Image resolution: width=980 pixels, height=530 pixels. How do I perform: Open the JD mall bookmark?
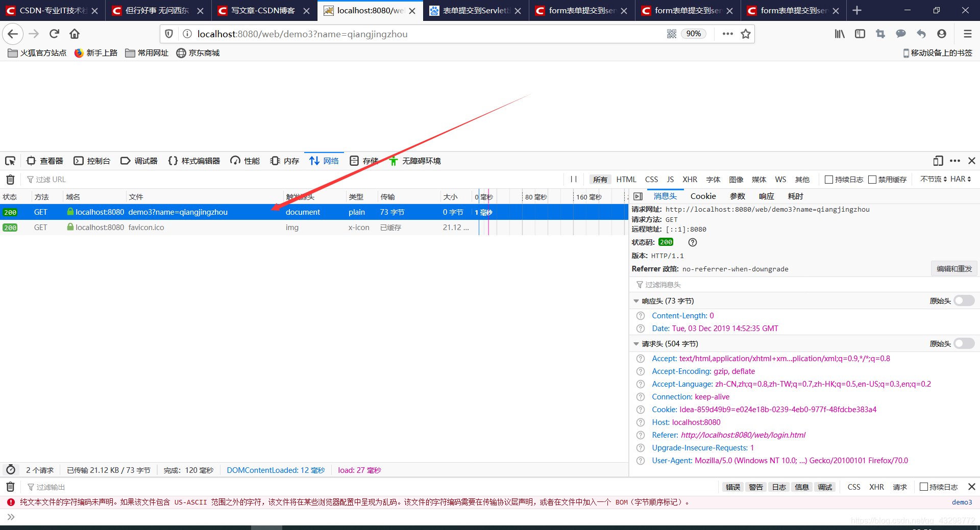pyautogui.click(x=198, y=53)
